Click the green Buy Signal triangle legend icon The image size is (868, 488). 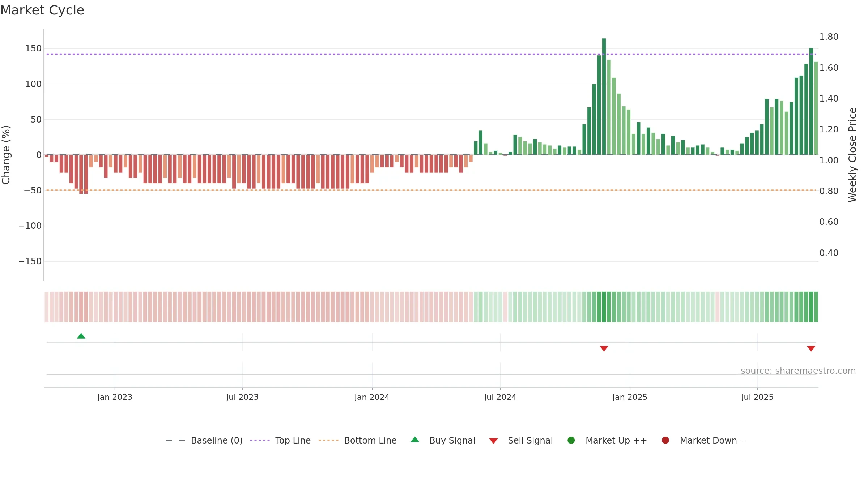coord(415,440)
